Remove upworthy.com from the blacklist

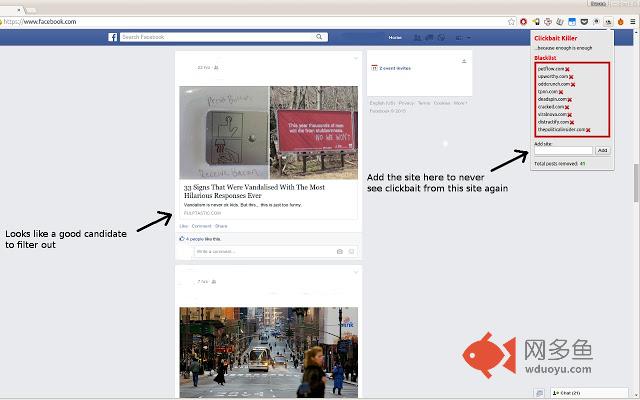pos(571,77)
